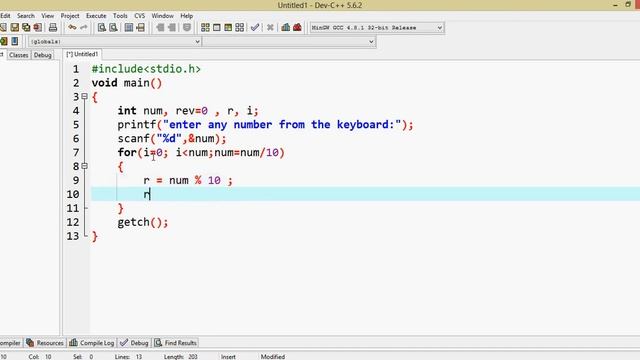
Task: Click line number 13 in the gutter
Action: pos(73,236)
